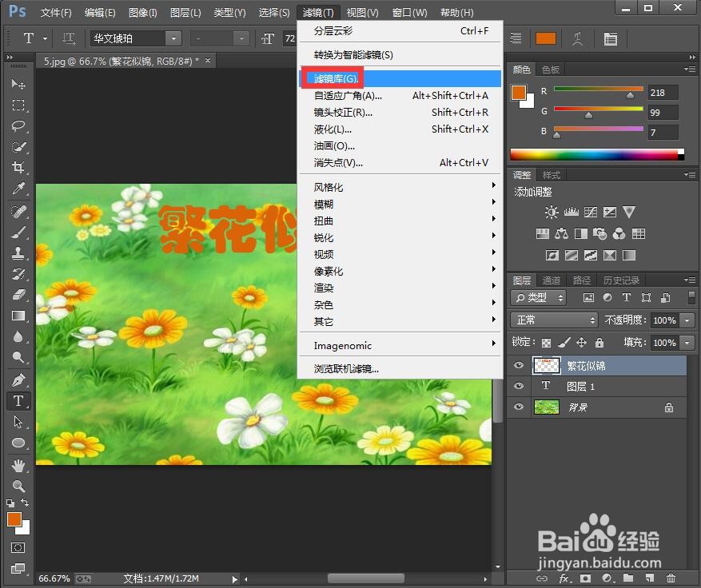The width and height of the screenshot is (701, 588).
Task: Select the Hand tool
Action: pyautogui.click(x=18, y=466)
